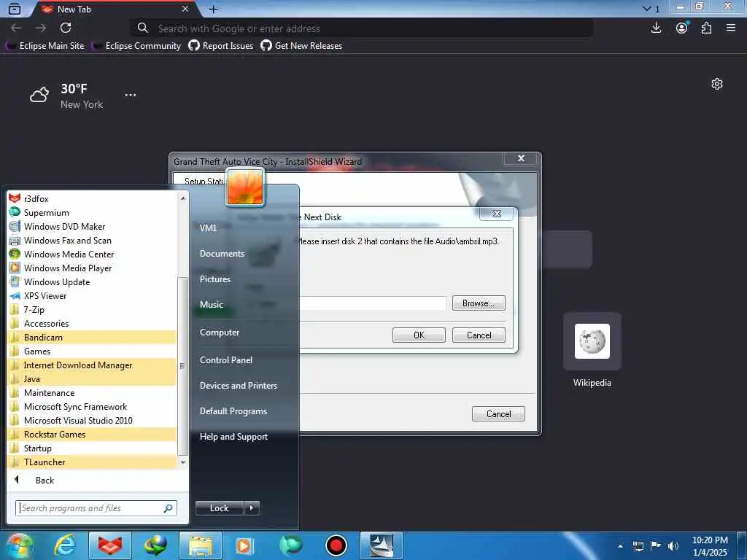The image size is (747, 560).
Task: Cancel the Next Disk dialog
Action: click(479, 335)
